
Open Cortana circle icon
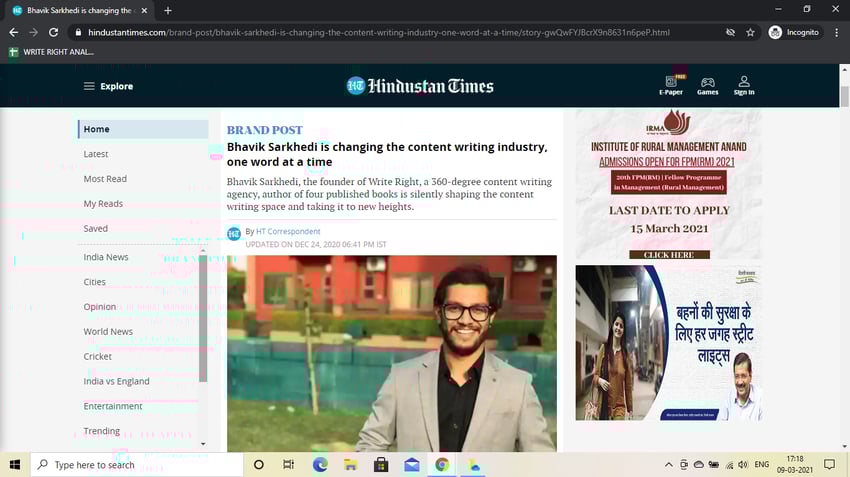259,465
